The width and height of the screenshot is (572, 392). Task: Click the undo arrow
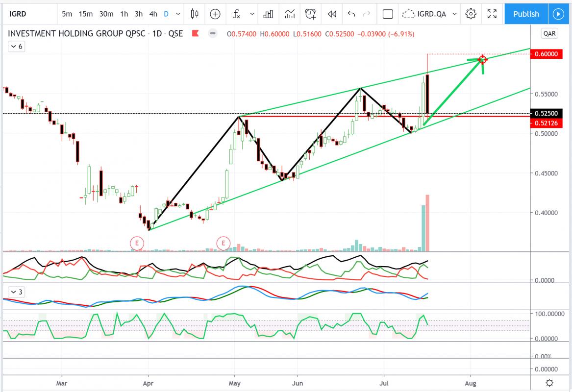tap(351, 14)
